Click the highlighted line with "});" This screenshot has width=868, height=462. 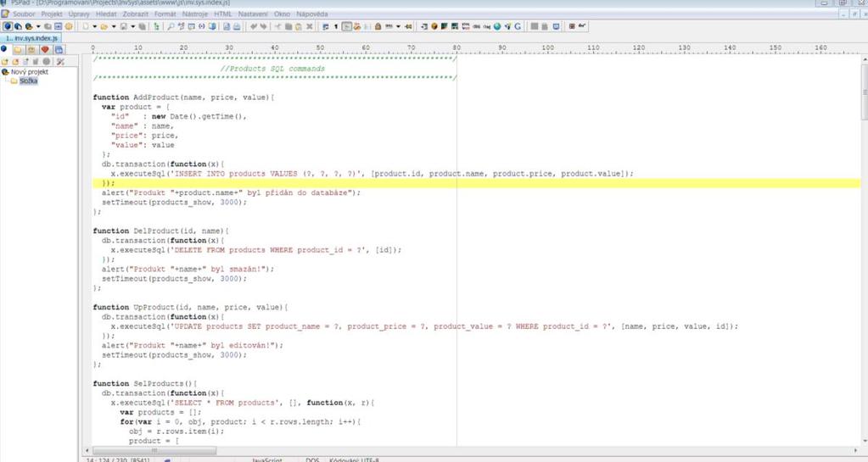click(477, 183)
